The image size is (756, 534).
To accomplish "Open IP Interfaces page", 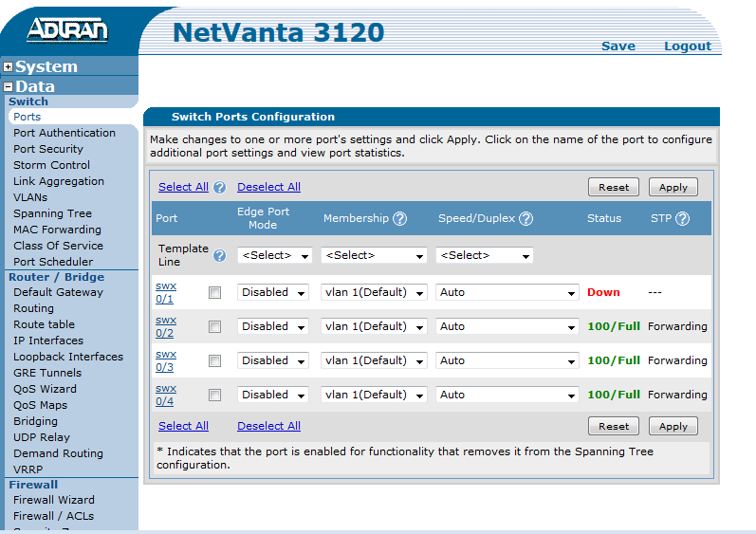I will [x=48, y=341].
